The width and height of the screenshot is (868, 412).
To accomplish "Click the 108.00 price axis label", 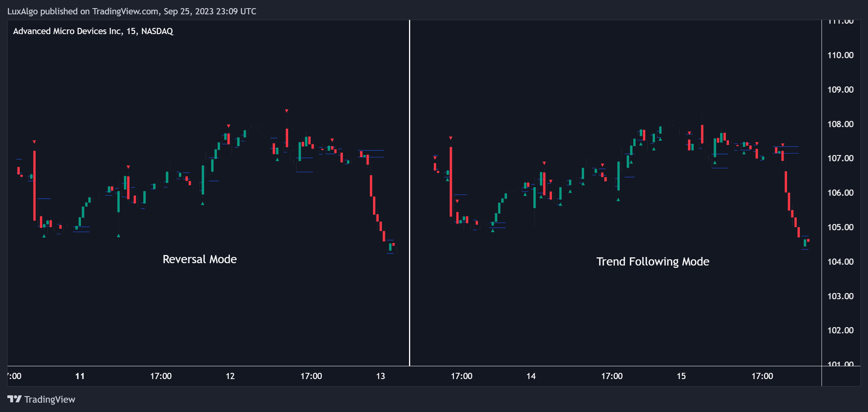I will (840, 124).
